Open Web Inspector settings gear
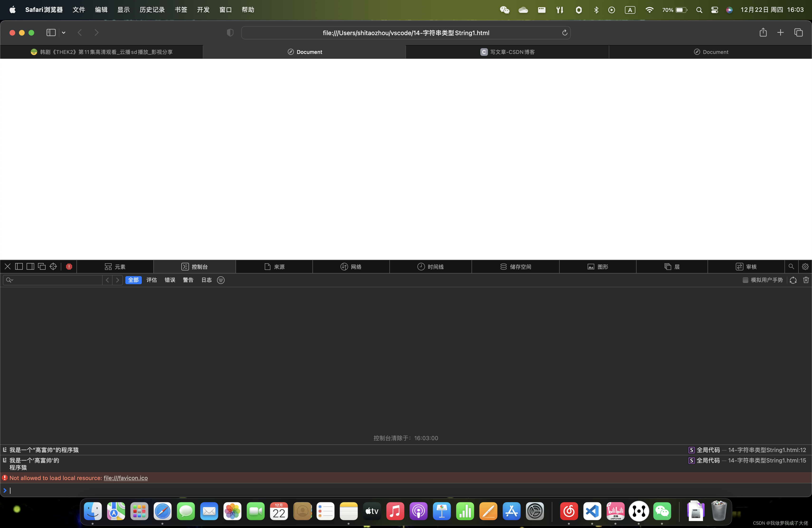This screenshot has width=812, height=528. tap(805, 266)
